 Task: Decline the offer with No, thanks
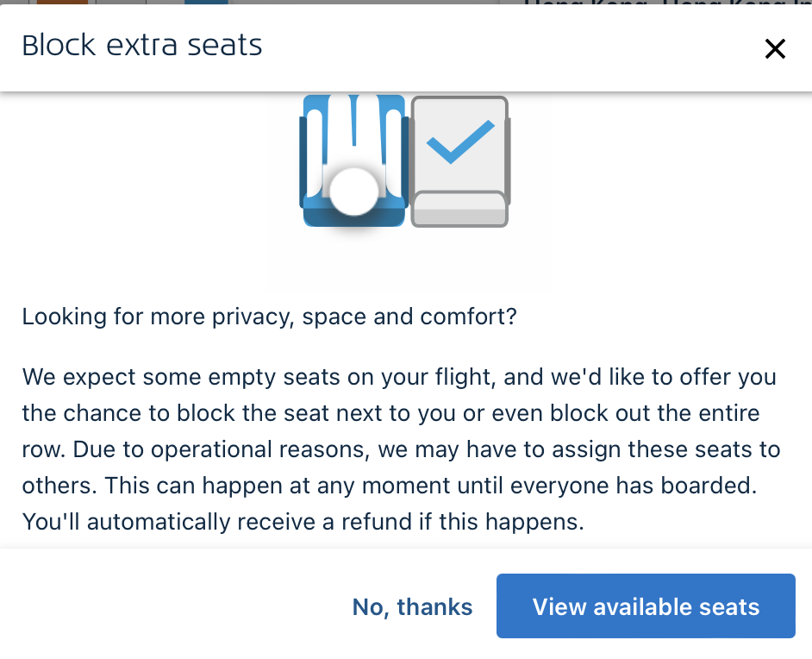pyautogui.click(x=412, y=607)
